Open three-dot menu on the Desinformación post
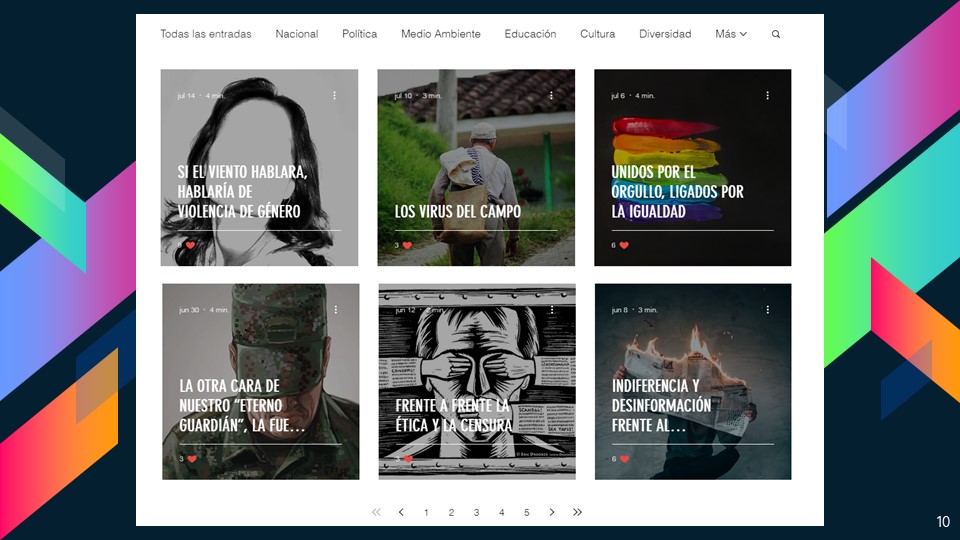The image size is (960, 540). tap(768, 310)
